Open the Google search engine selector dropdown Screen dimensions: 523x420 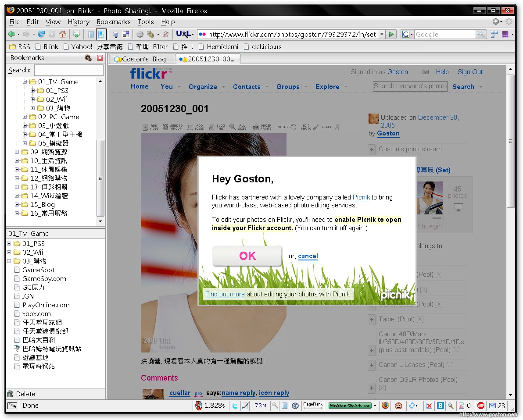(408, 34)
